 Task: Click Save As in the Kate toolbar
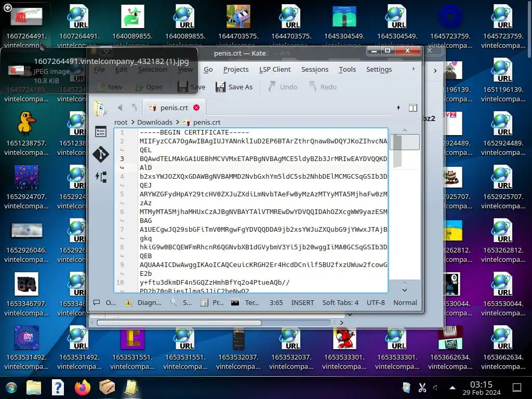234,87
